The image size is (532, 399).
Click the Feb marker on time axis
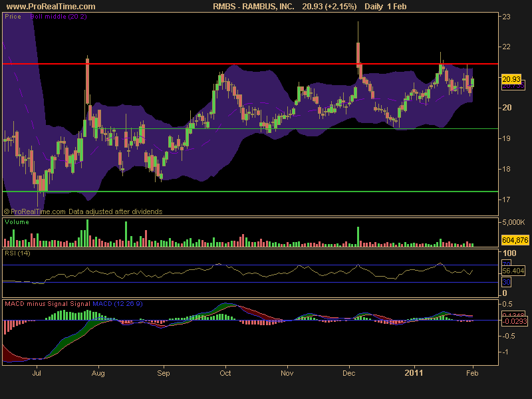472,373
